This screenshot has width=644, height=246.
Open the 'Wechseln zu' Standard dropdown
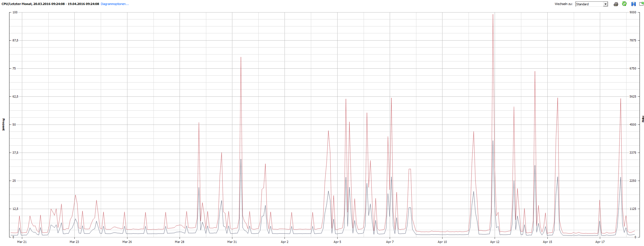tap(592, 4)
